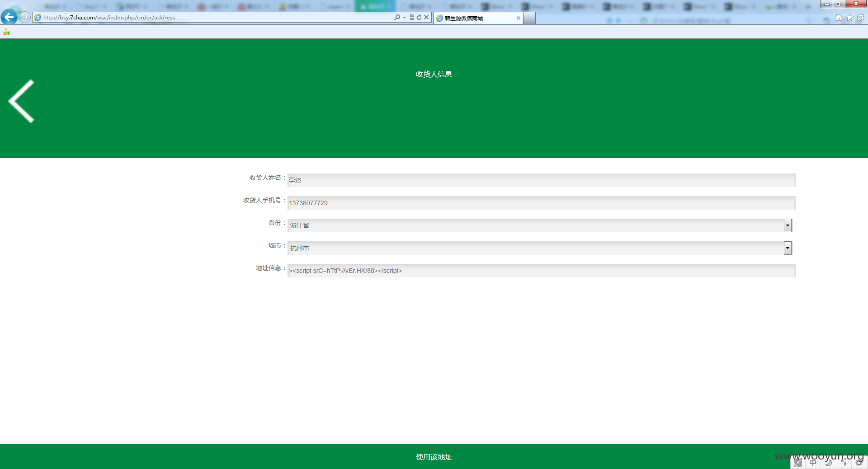The height and width of the screenshot is (469, 868).
Task: Click the add-to-favorites bar star icon
Action: (6, 32)
